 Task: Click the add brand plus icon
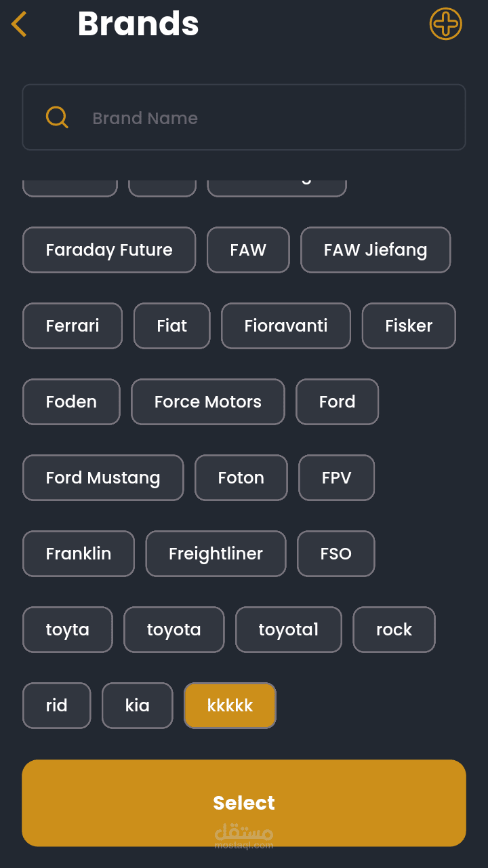(445, 24)
